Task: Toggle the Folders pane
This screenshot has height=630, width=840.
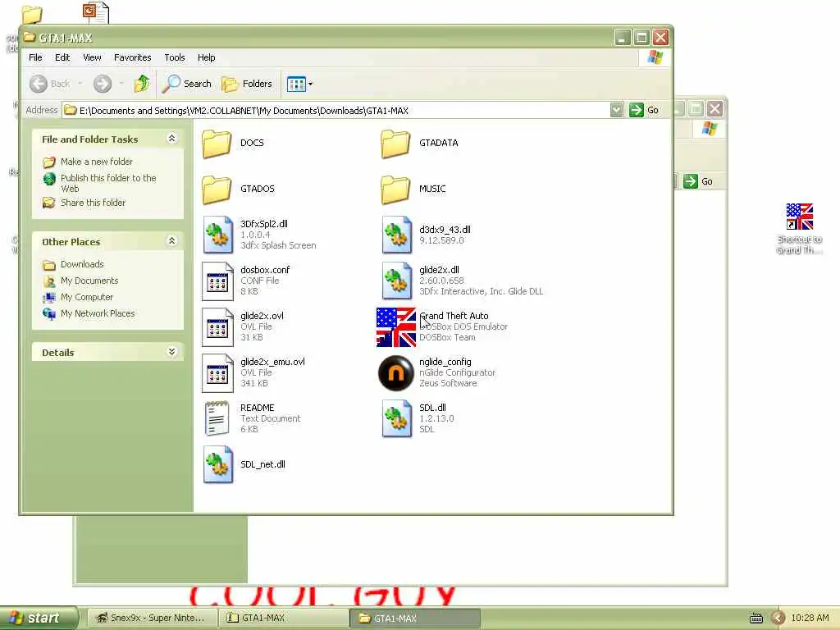Action: click(247, 84)
